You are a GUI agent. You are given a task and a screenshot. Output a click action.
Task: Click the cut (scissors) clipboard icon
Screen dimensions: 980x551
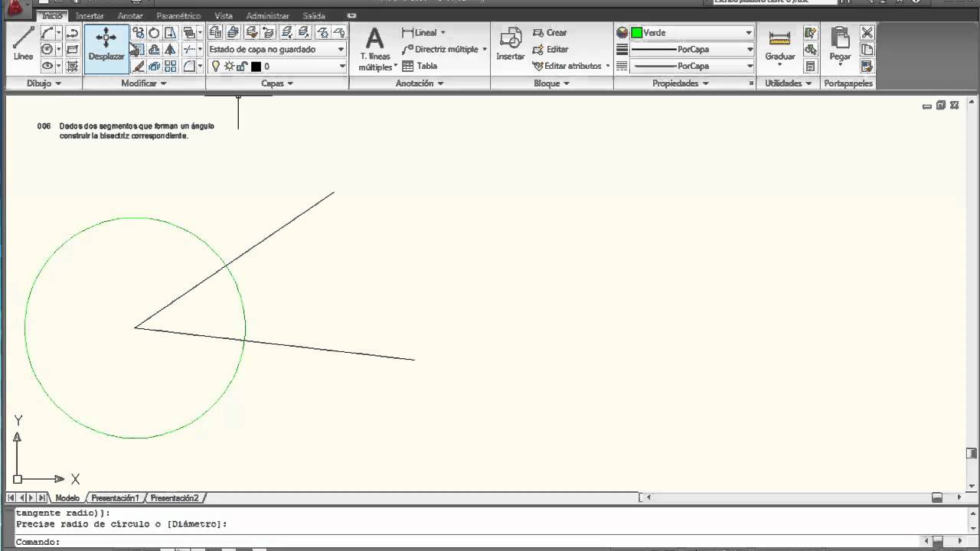coord(867,32)
